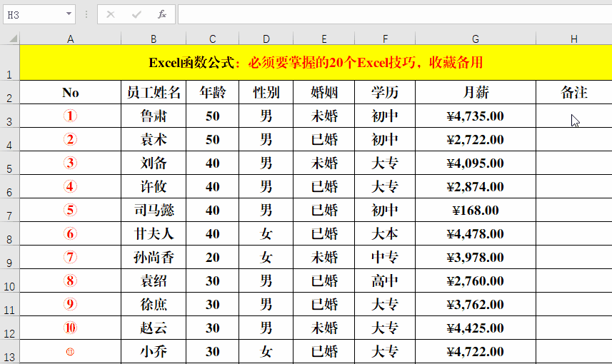Click salary cell ¥2,874.00

(476, 186)
